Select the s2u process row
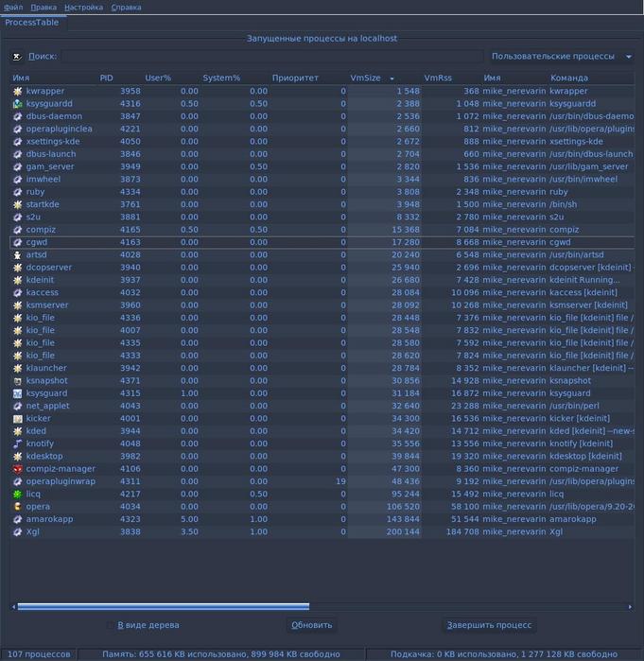This screenshot has width=644, height=661. click(x=322, y=217)
